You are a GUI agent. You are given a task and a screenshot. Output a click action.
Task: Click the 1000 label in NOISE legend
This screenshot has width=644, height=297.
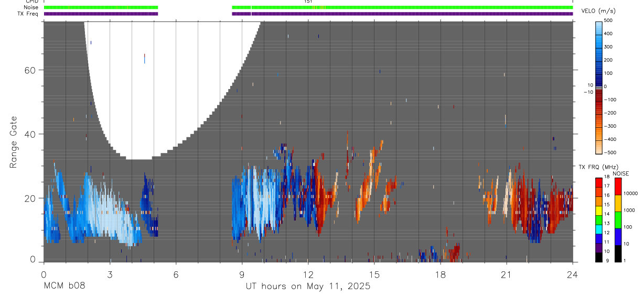click(629, 210)
